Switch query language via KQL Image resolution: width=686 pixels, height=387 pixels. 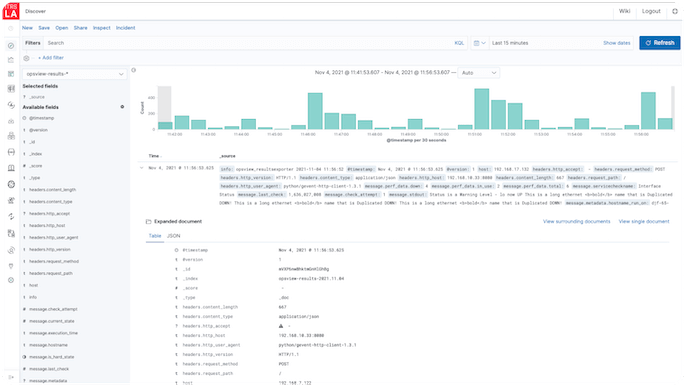point(459,43)
